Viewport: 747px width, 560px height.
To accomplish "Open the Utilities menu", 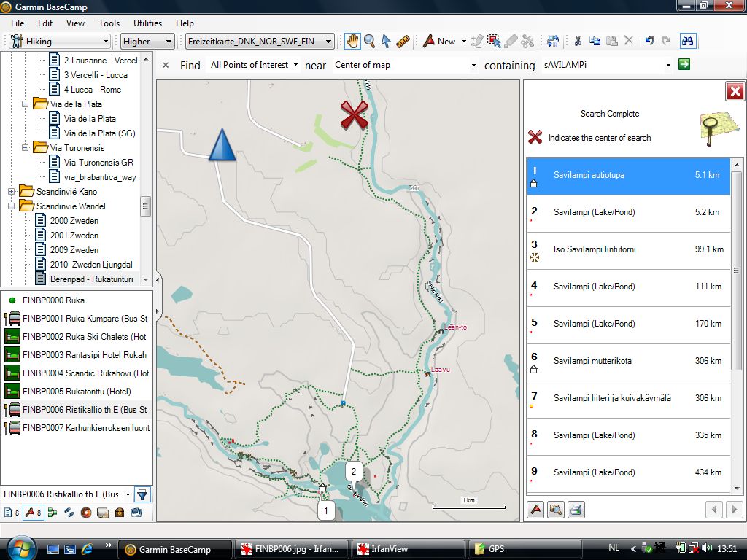I will [x=147, y=23].
